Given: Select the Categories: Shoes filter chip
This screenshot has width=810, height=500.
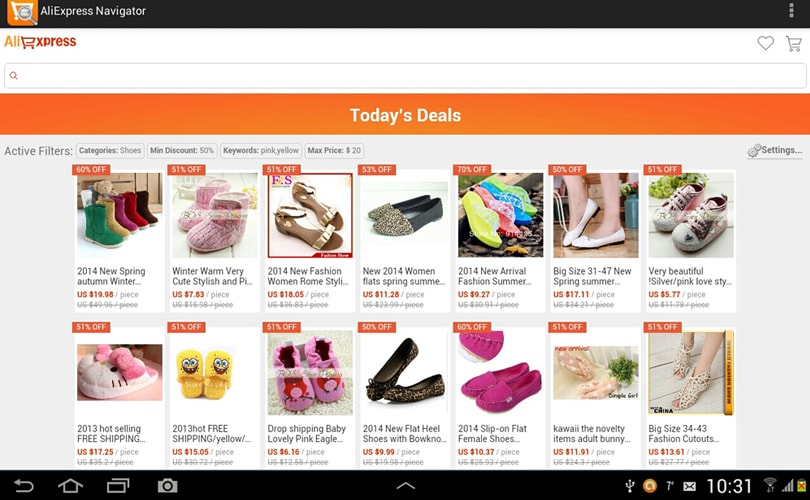Looking at the screenshot, I should coord(110,150).
